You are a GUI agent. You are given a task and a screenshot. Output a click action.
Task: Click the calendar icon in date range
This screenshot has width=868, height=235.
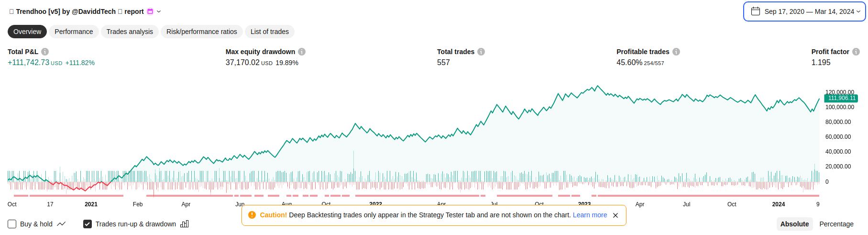(756, 11)
